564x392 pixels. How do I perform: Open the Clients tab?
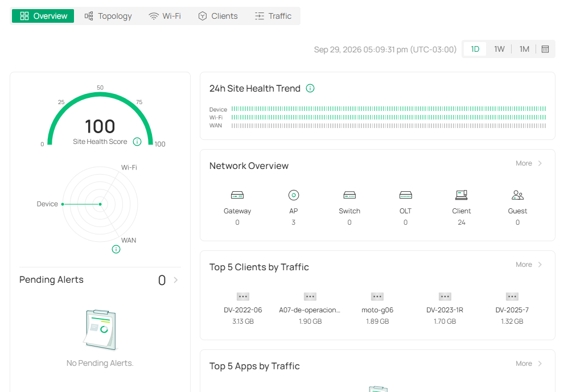pos(218,16)
